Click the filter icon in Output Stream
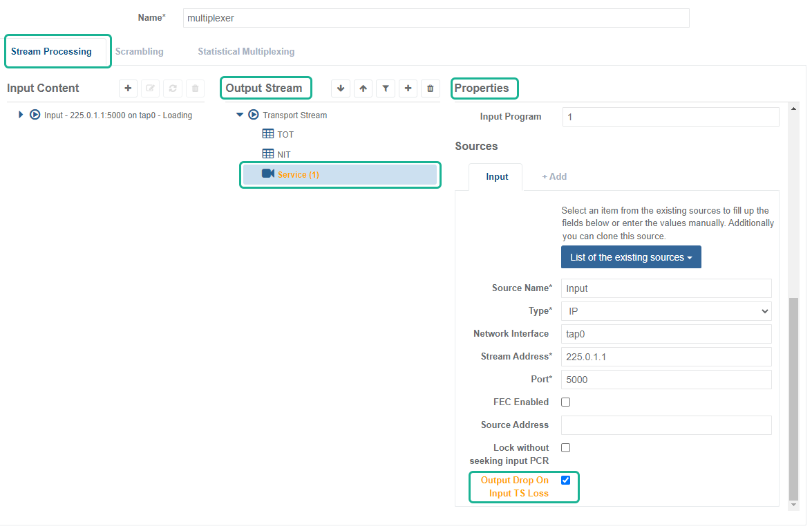This screenshot has width=812, height=531. pos(386,88)
